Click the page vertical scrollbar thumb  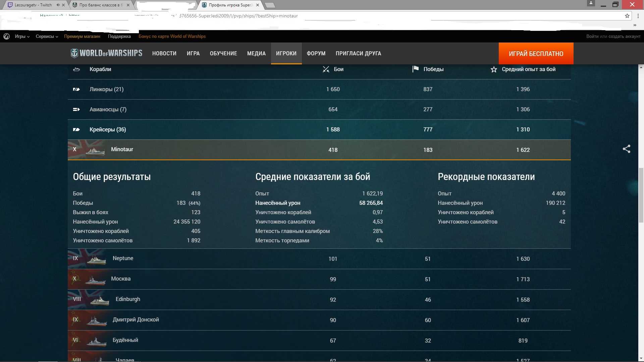pos(641,194)
